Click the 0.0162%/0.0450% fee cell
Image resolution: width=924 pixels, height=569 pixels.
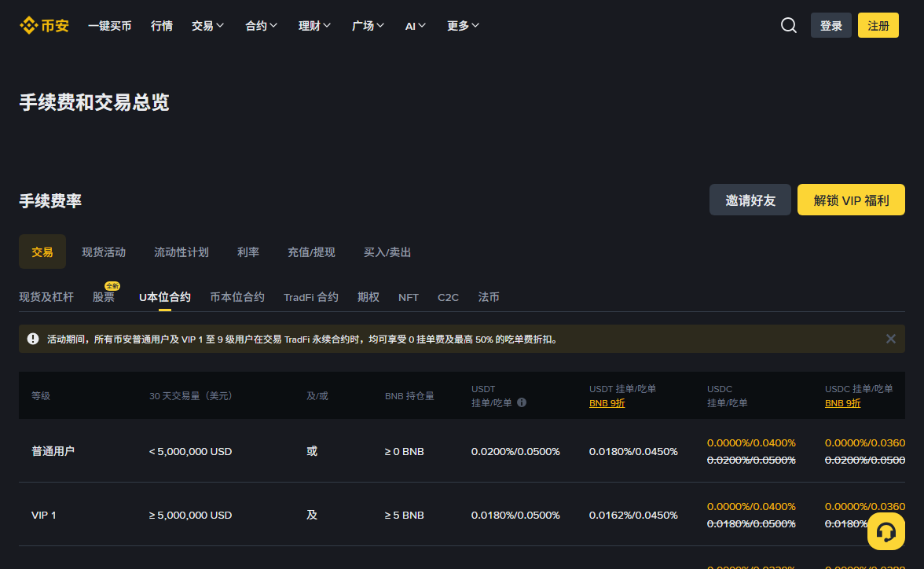(633, 515)
